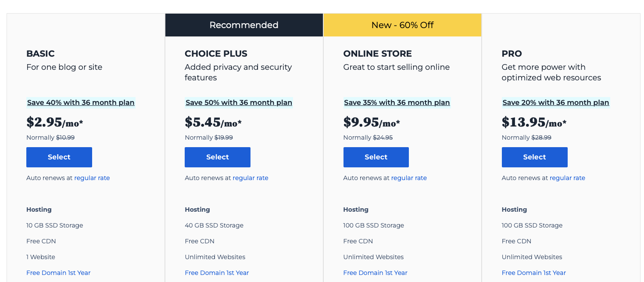The height and width of the screenshot is (282, 644).
Task: Click Free Domain 1st Year in PRO
Action: pyautogui.click(x=534, y=273)
